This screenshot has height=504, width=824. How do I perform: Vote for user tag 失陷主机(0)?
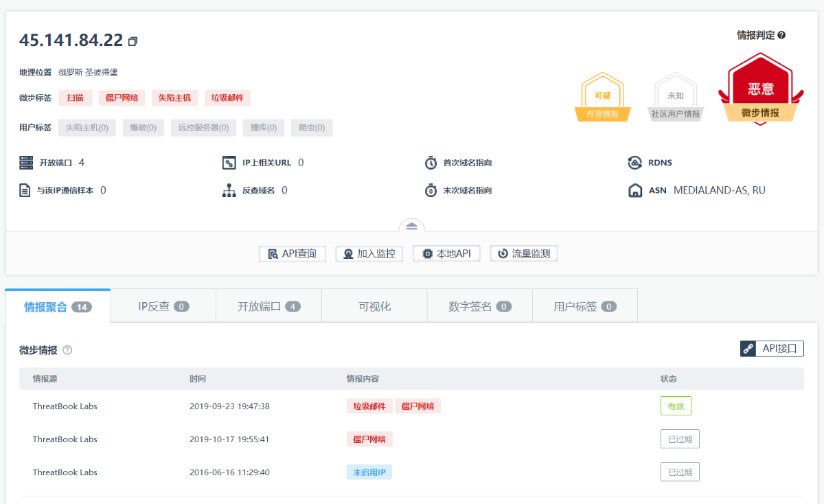(x=87, y=128)
